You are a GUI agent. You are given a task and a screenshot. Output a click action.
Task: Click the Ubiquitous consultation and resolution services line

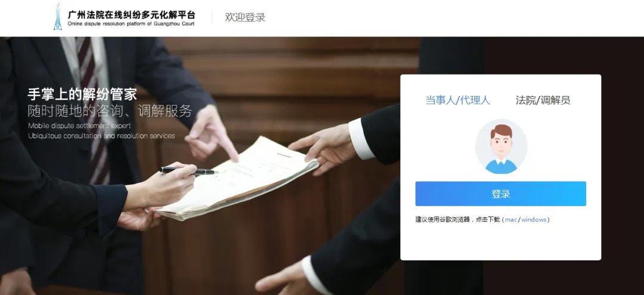(x=101, y=136)
